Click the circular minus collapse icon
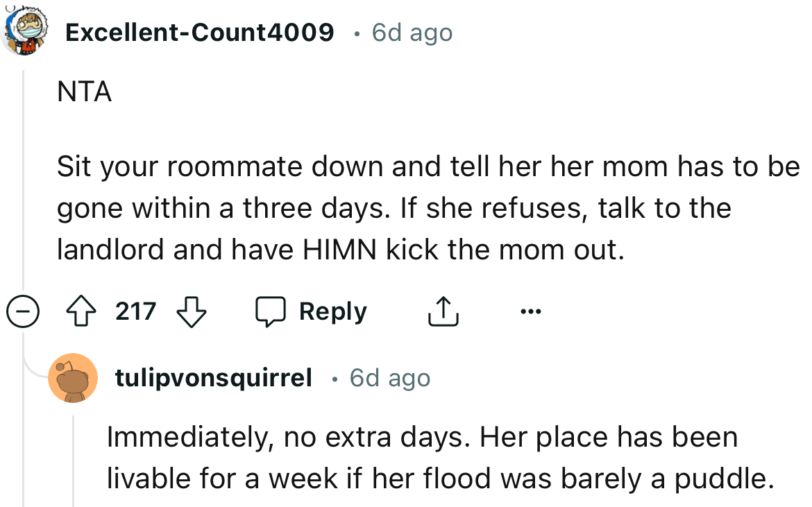Screen dimensions: 812x507 coord(24,311)
